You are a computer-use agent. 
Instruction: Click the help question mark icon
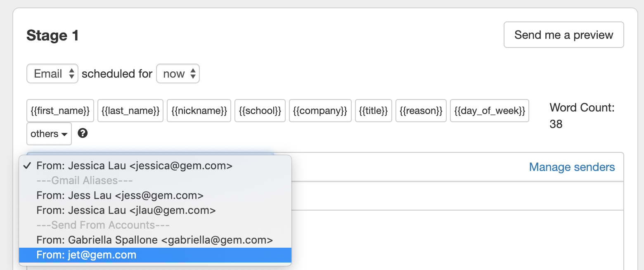pyautogui.click(x=83, y=133)
